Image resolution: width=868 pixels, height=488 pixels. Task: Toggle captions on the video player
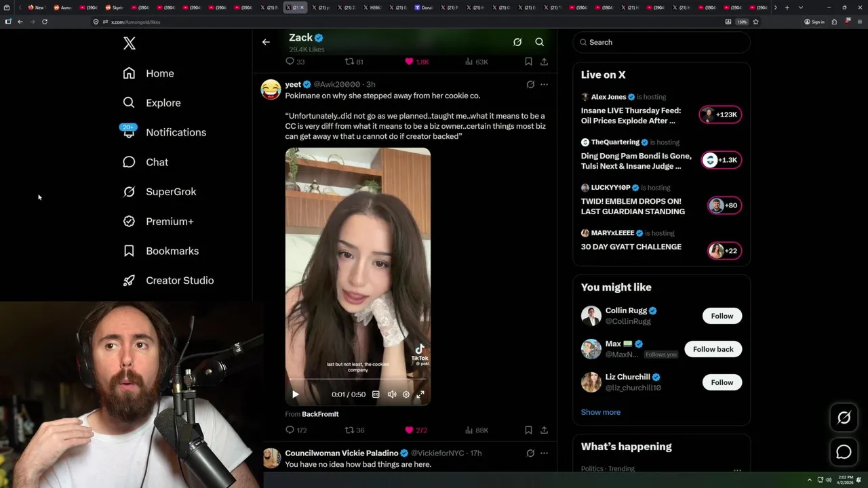(x=376, y=394)
